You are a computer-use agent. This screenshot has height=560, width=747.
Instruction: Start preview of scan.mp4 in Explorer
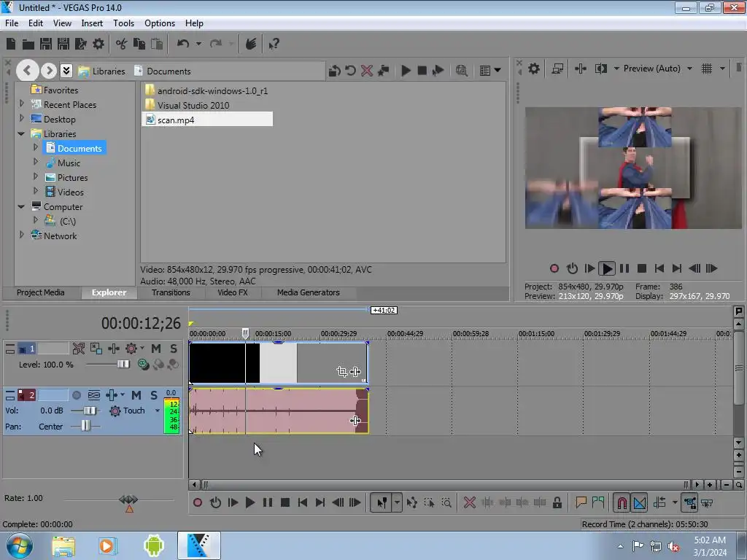406,71
